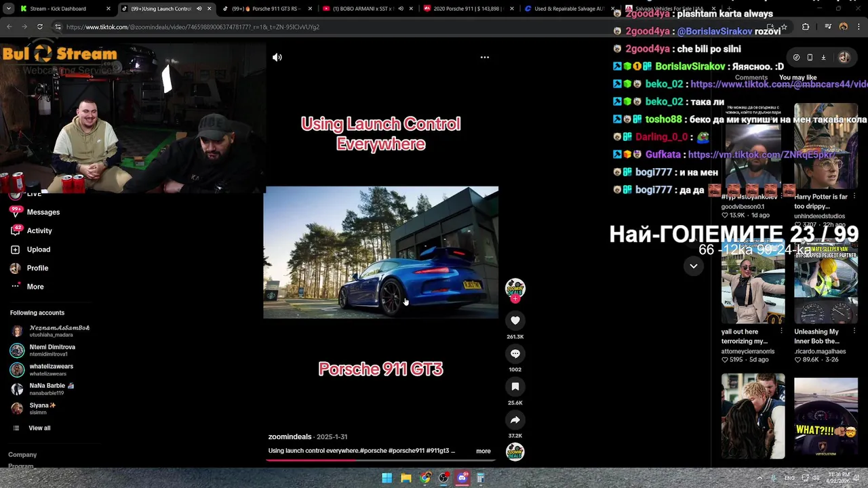Viewport: 868px width, 488px height.
Task: Follow zoomindeals using the red plus badge
Action: [515, 299]
